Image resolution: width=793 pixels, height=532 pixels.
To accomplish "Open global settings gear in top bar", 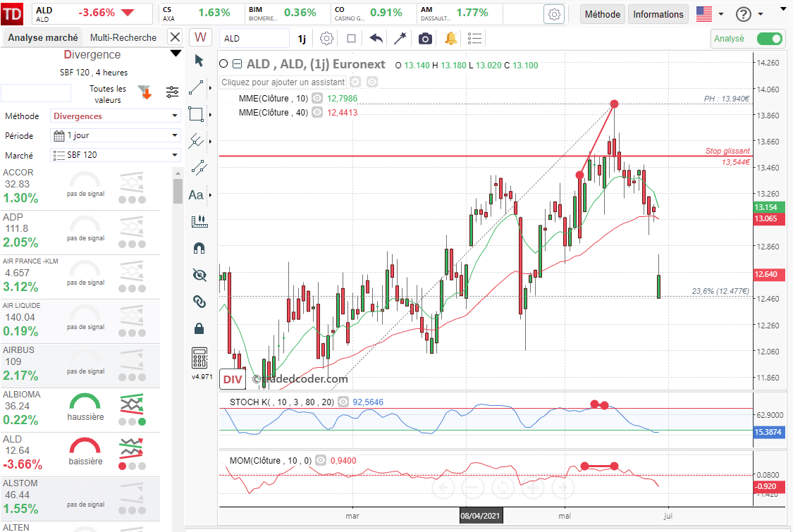I will coord(554,14).
